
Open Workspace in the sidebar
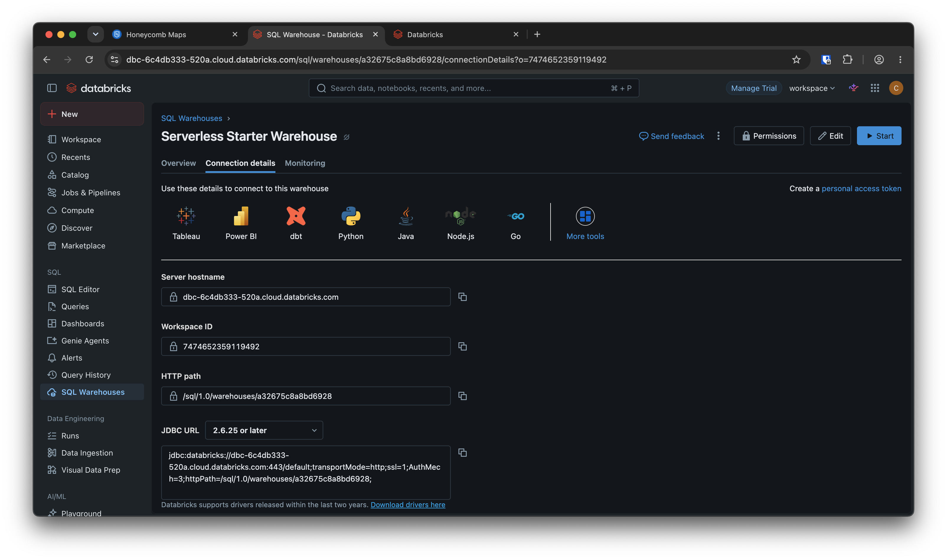coord(92,139)
